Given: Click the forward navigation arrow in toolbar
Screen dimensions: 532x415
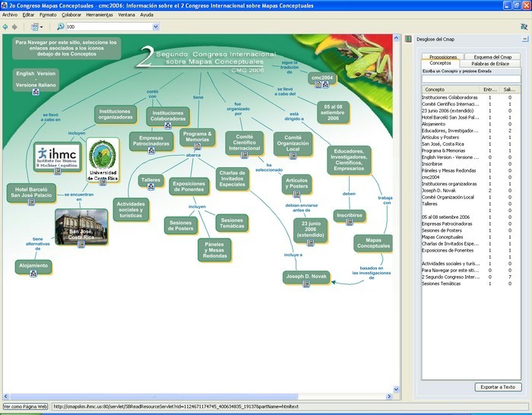Looking at the screenshot, I should 14,27.
